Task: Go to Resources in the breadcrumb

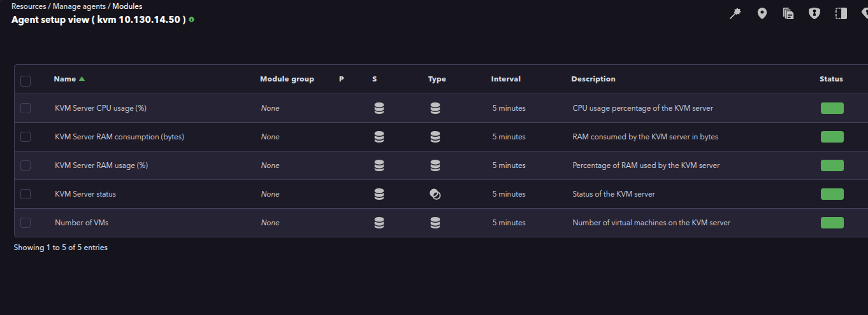Action: click(29, 6)
